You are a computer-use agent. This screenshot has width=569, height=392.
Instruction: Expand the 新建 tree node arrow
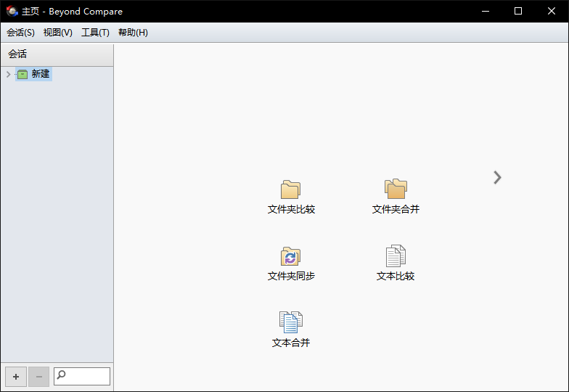[x=8, y=74]
